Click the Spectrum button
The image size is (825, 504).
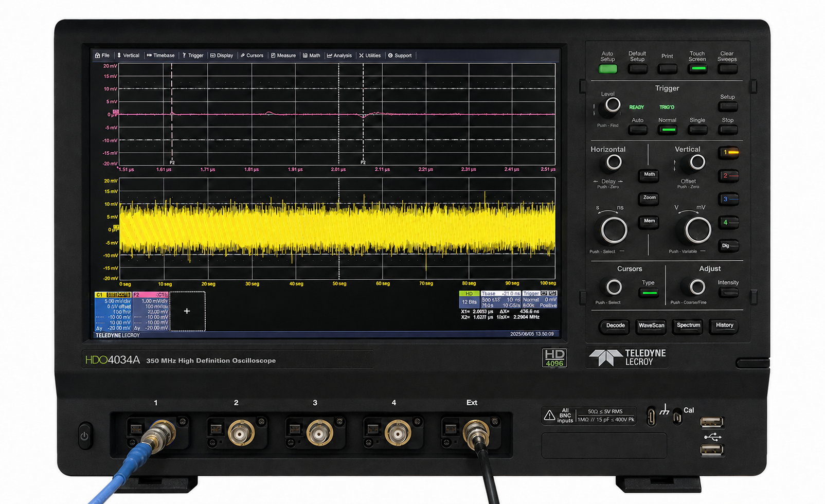point(688,326)
